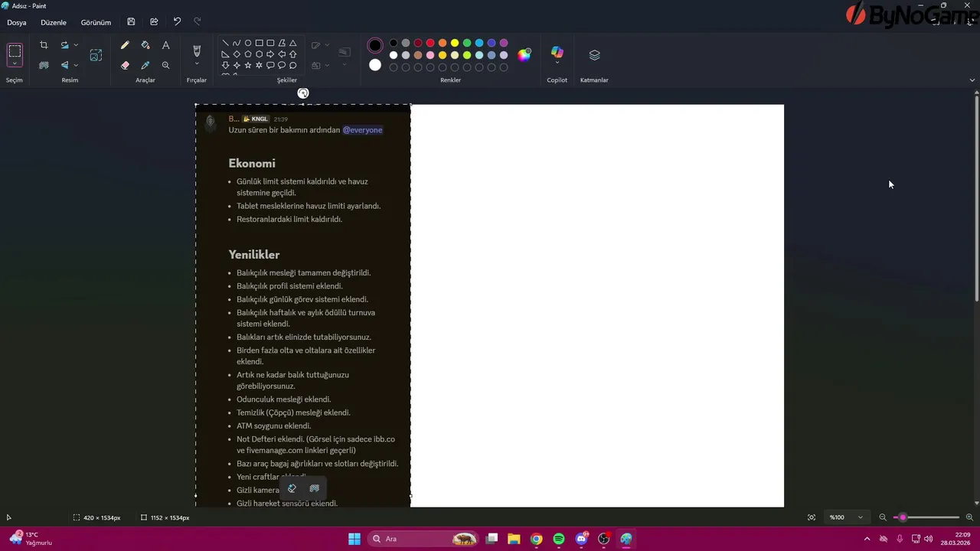Choose the green color swatch

[467, 43]
